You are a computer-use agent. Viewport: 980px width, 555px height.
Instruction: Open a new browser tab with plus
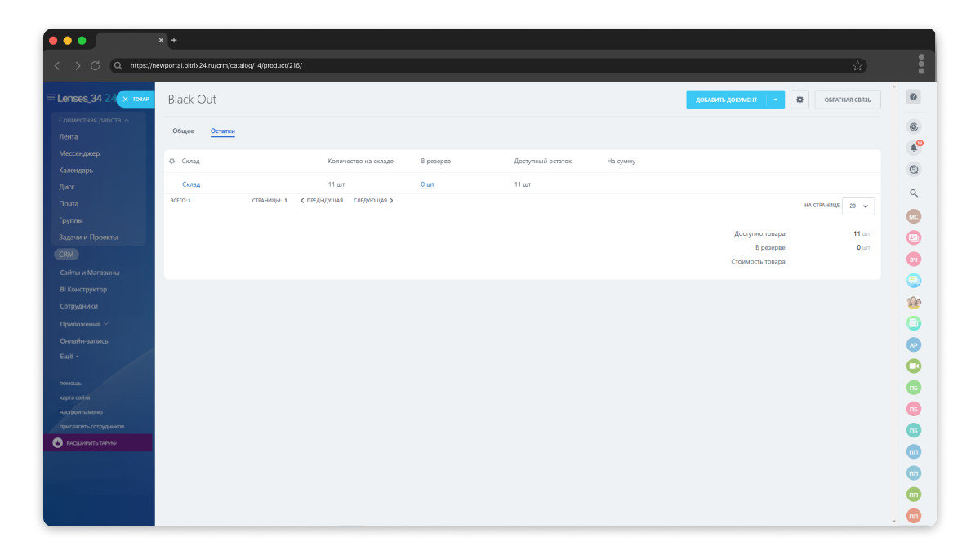click(x=174, y=40)
